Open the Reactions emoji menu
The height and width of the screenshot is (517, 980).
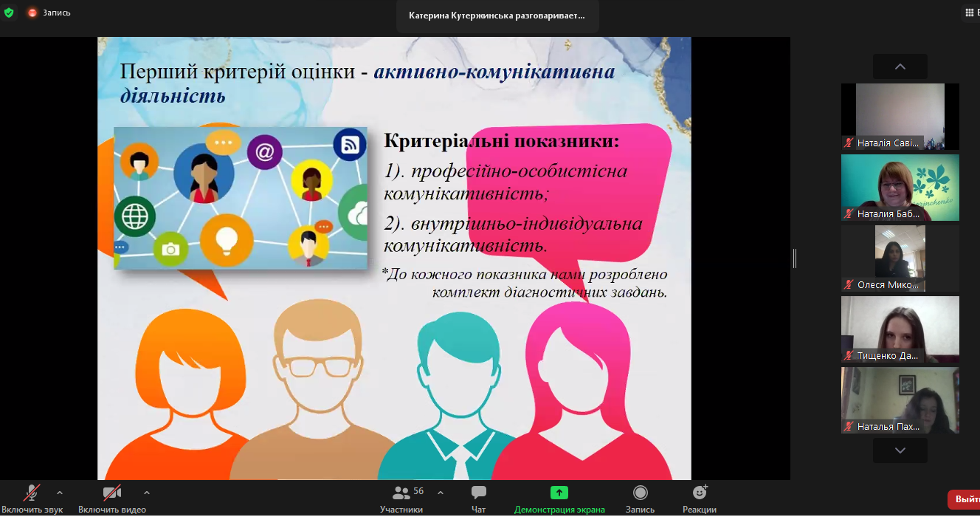699,493
